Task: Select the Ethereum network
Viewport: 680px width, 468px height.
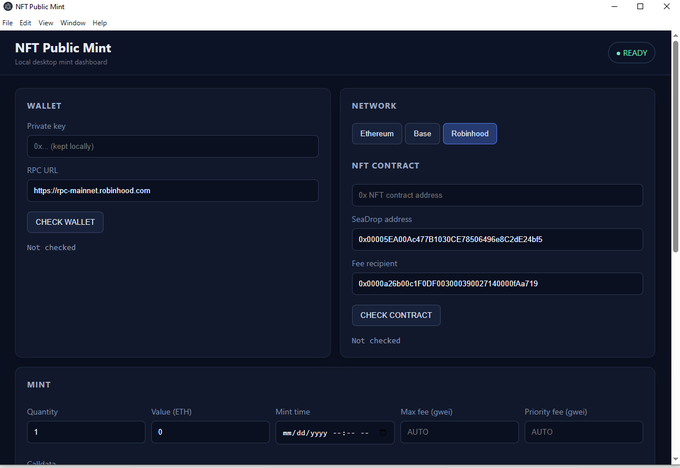Action: pyautogui.click(x=377, y=134)
